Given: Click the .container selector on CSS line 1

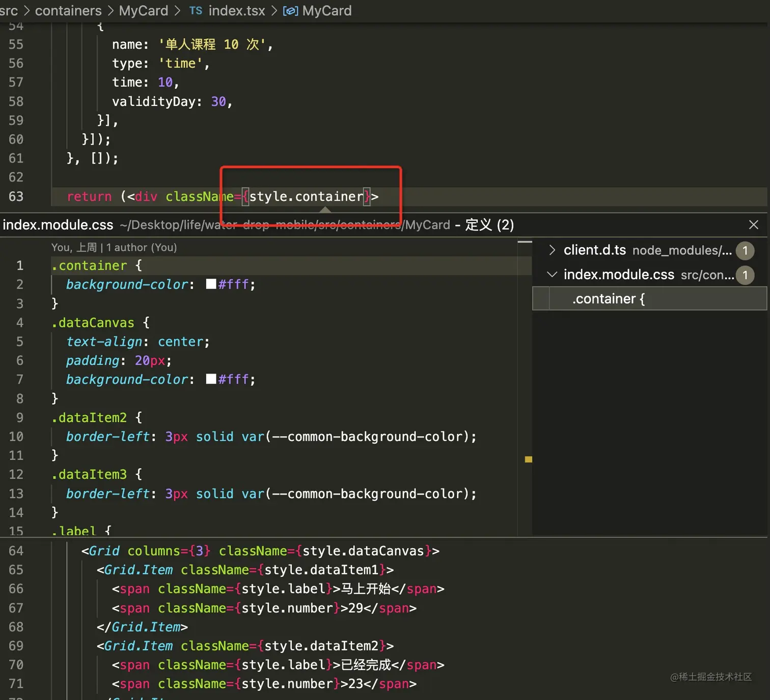Looking at the screenshot, I should [x=89, y=265].
